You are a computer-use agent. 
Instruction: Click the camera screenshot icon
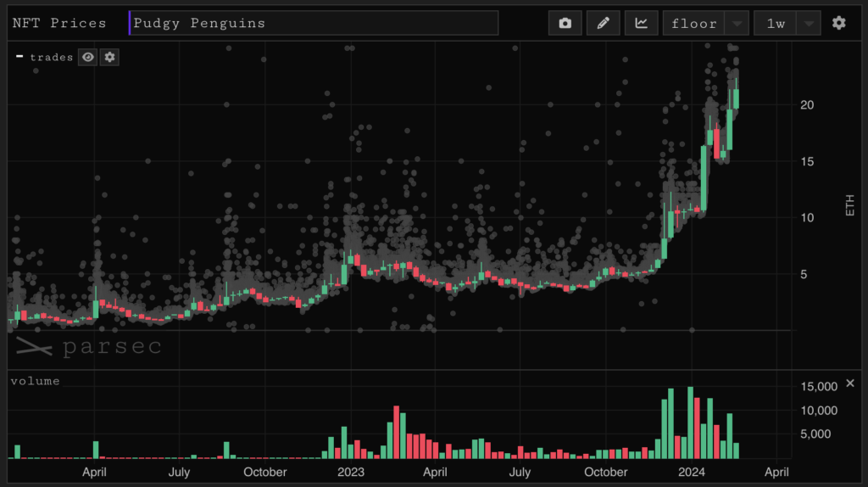565,23
